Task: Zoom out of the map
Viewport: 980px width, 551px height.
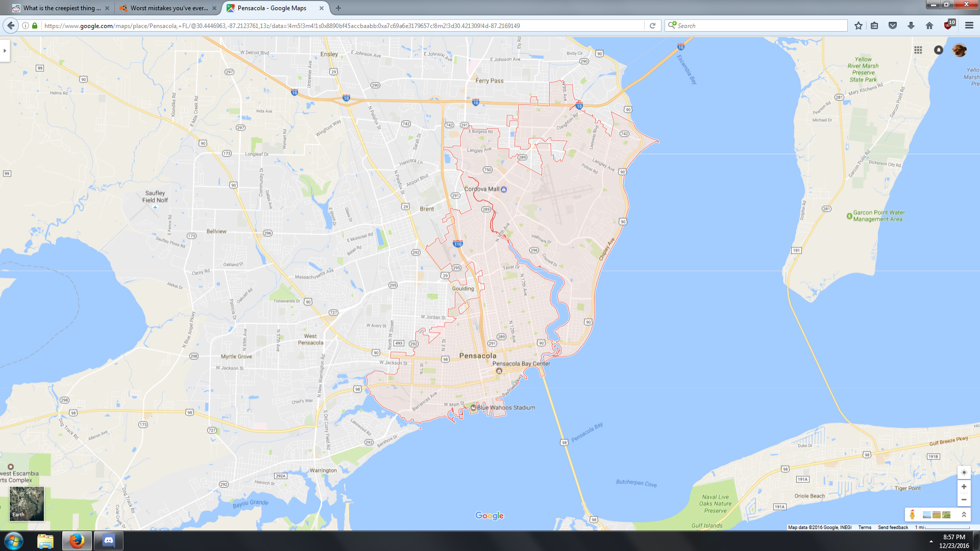Action: [964, 499]
